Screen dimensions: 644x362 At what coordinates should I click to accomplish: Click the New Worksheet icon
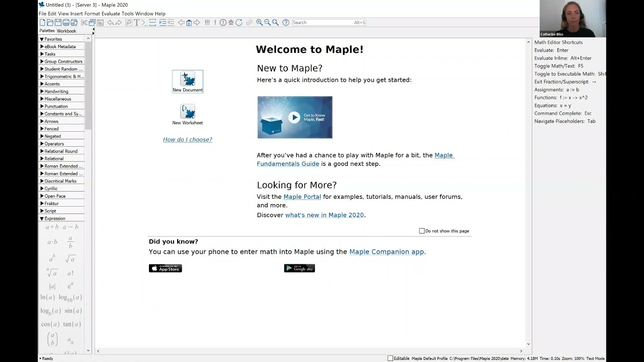pyautogui.click(x=188, y=115)
